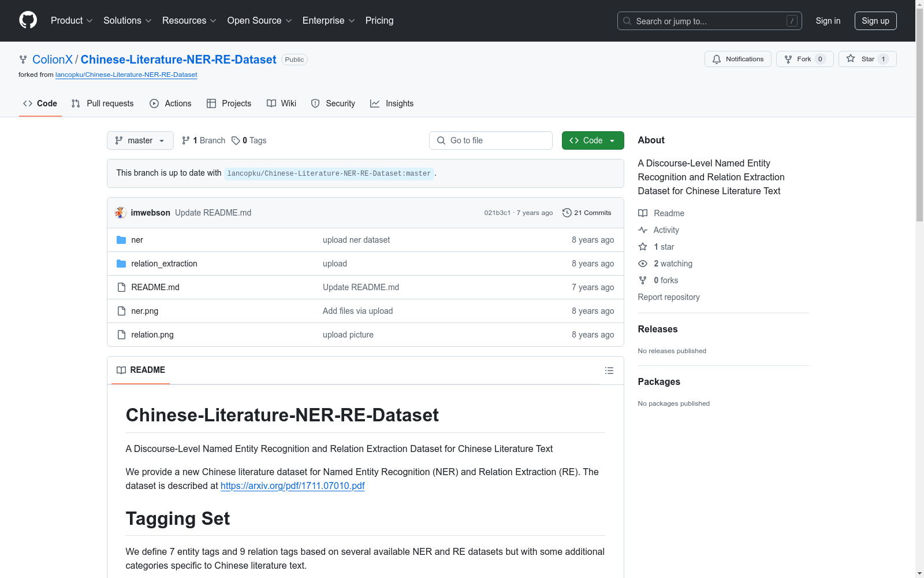Click the imwebson avatar thumbnail
This screenshot has height=578, width=924.
click(x=121, y=213)
